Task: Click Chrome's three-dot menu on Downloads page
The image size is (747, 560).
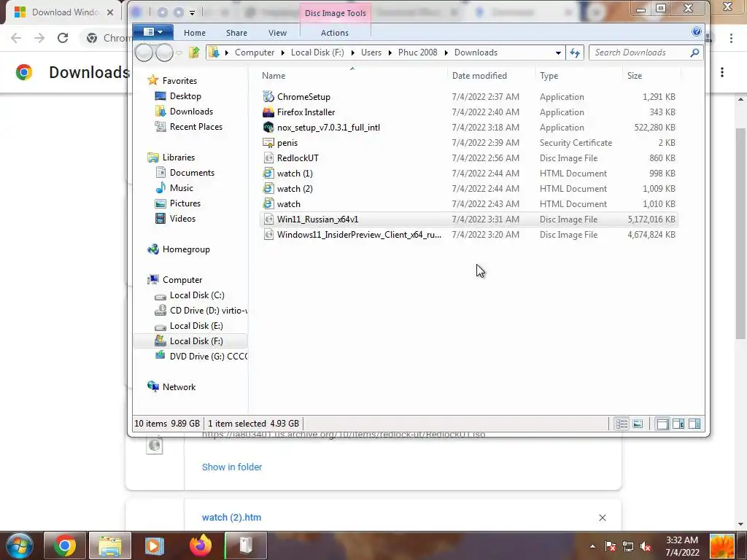Action: pyautogui.click(x=722, y=72)
